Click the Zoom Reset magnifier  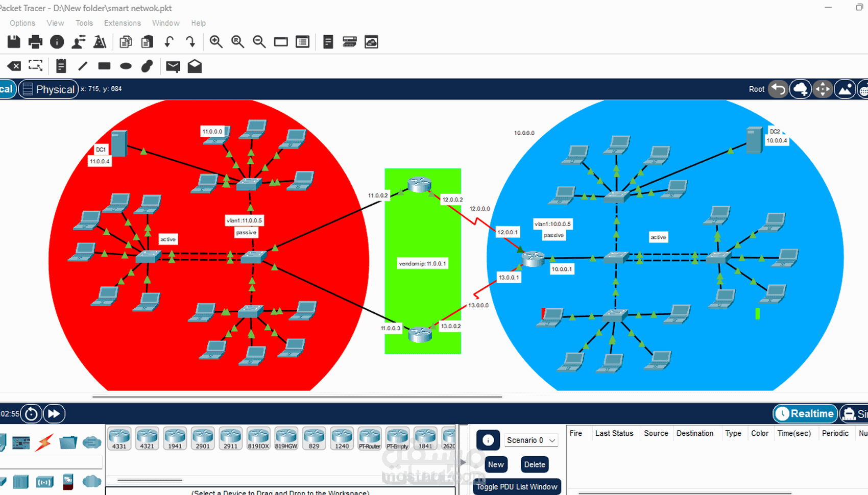click(x=237, y=42)
